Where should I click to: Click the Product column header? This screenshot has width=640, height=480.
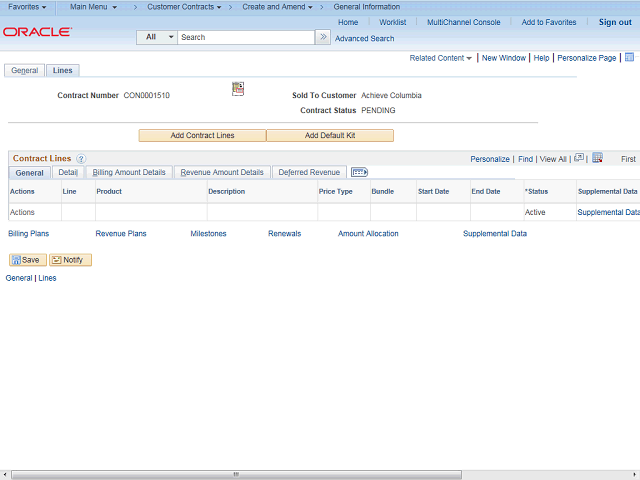(x=109, y=191)
